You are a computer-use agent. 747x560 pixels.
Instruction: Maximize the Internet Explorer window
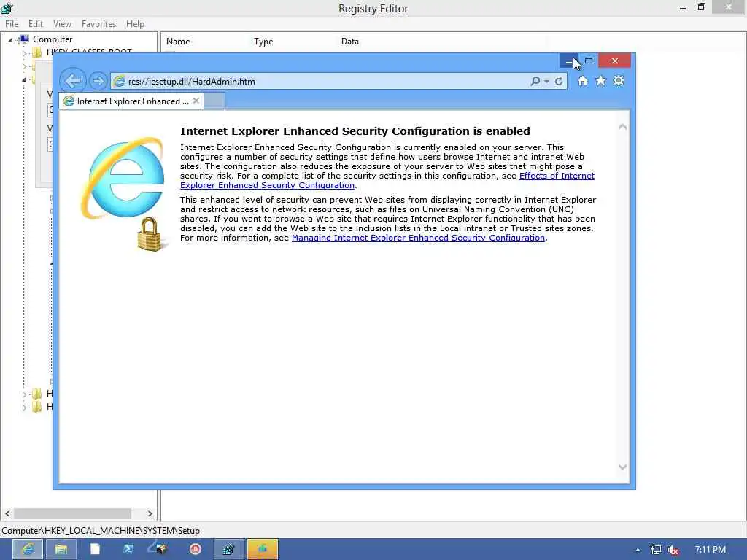point(589,61)
